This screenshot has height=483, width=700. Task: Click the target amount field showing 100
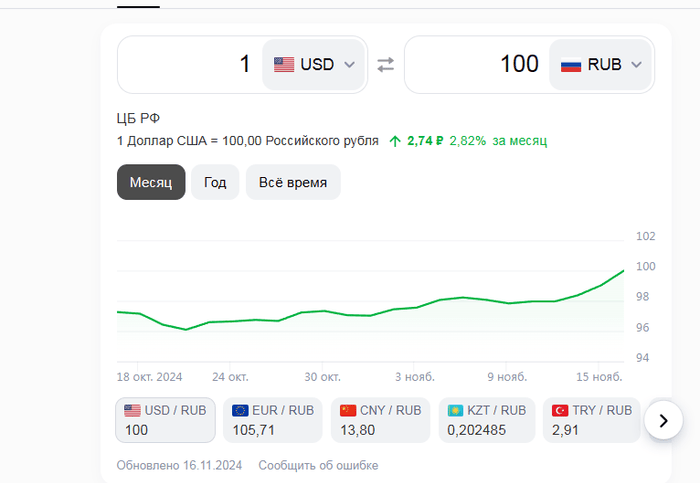pos(478,65)
